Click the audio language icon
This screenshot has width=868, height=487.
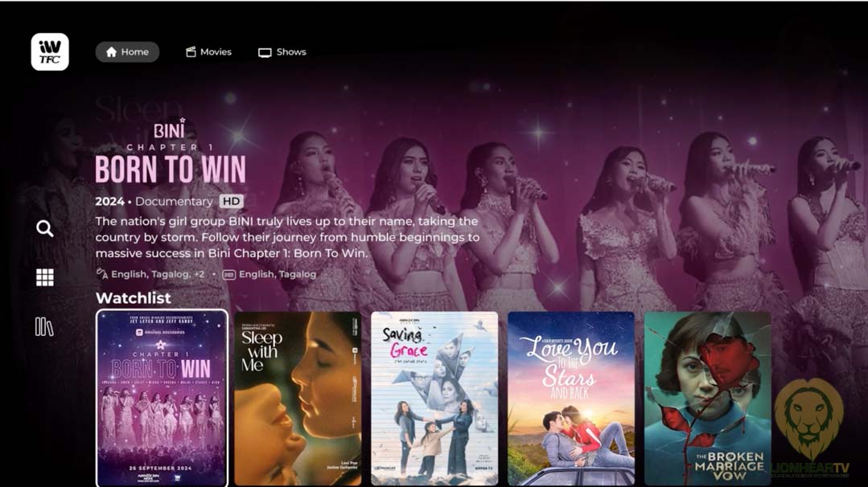(x=102, y=273)
